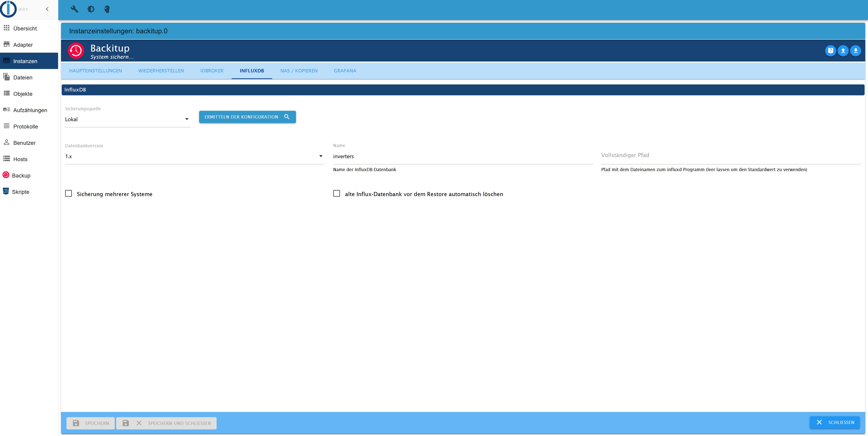Screen dimensions: 868x436
Task: Switch to the NAS / Kopieren tab
Action: tap(298, 71)
